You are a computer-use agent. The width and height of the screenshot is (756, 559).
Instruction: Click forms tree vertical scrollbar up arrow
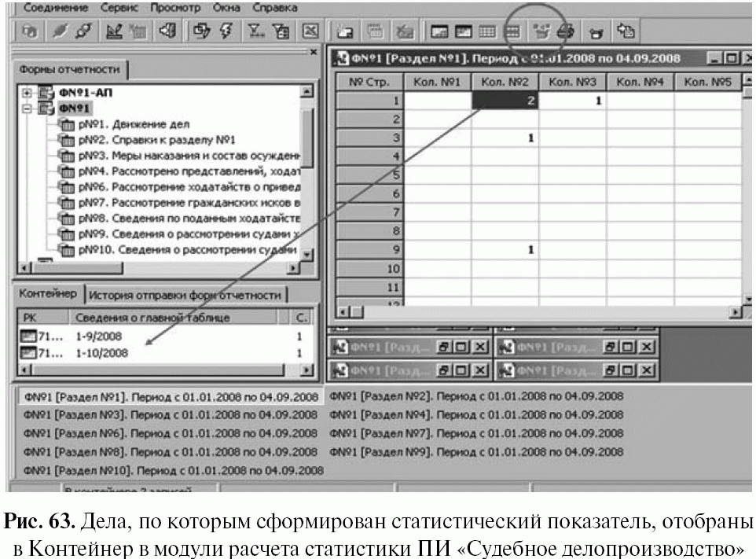[306, 91]
